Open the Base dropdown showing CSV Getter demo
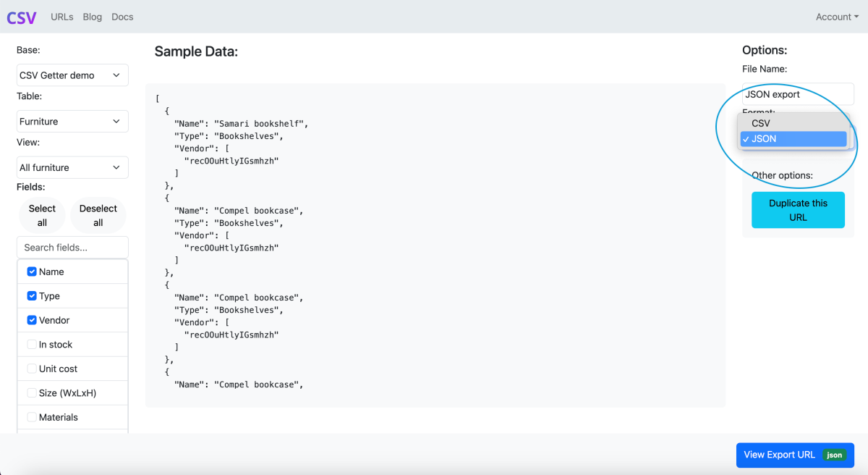 72,75
